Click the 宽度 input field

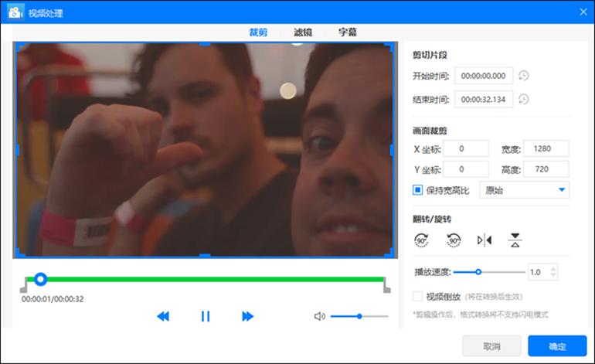click(546, 148)
